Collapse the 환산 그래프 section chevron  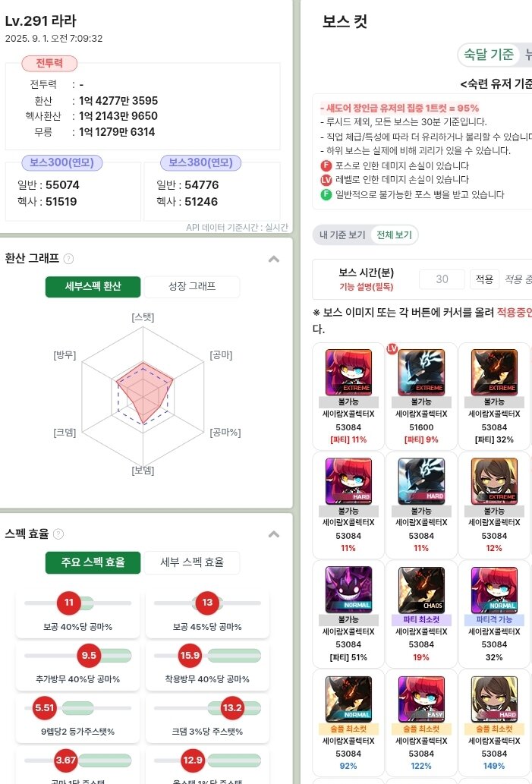(x=273, y=259)
